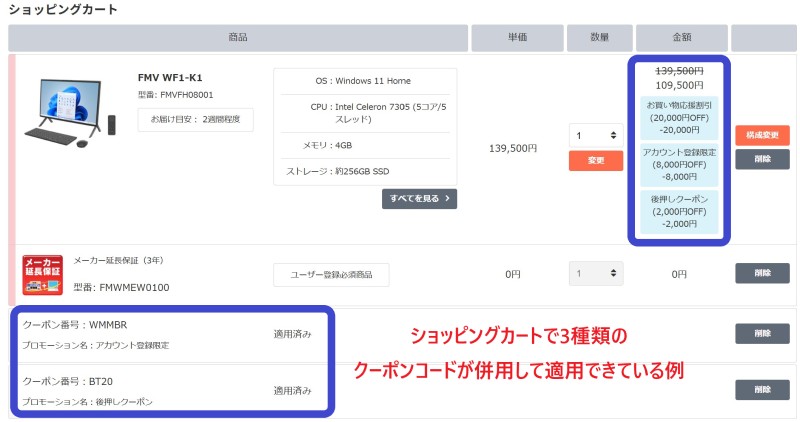This screenshot has width=800, height=422.
Task: Click the すべてを見る button
Action: pos(419,198)
